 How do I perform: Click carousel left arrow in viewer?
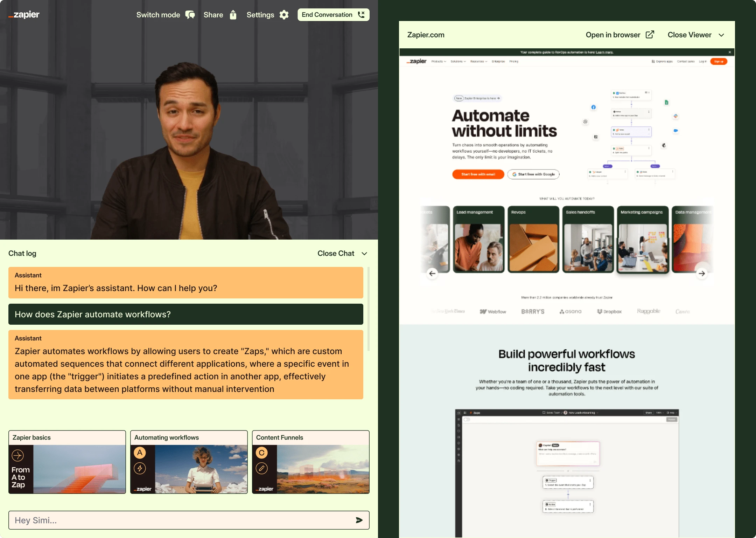tap(432, 274)
